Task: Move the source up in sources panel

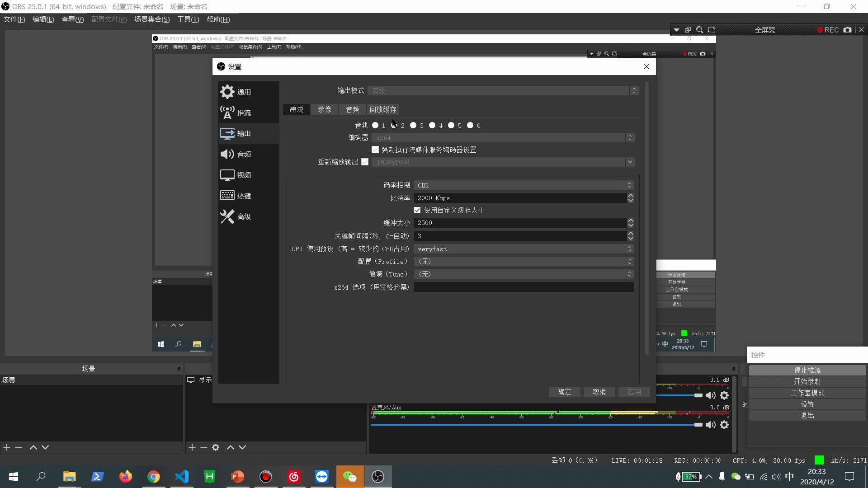Action: [231, 447]
